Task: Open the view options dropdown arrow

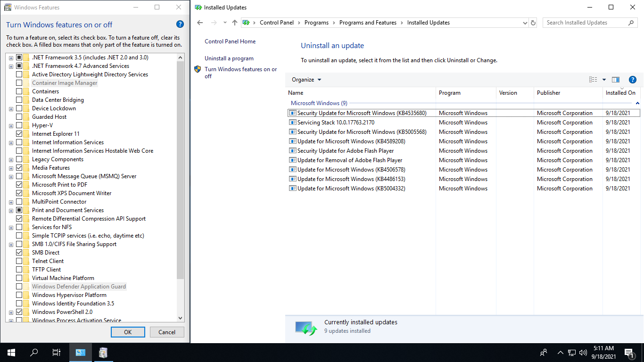Action: coord(604,80)
